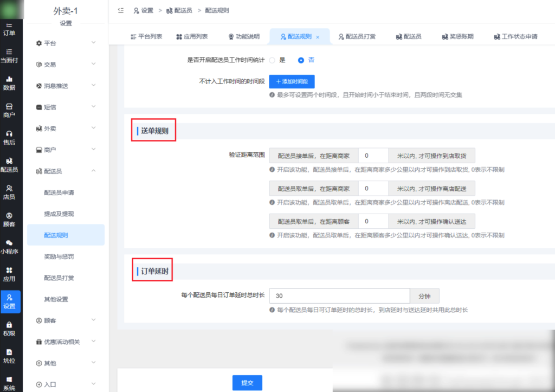Click the 提交 submit button
The height and width of the screenshot is (392, 555).
(247, 382)
